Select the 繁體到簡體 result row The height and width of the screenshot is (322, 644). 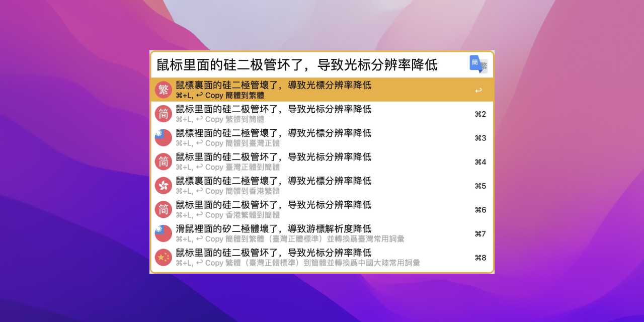click(322, 114)
